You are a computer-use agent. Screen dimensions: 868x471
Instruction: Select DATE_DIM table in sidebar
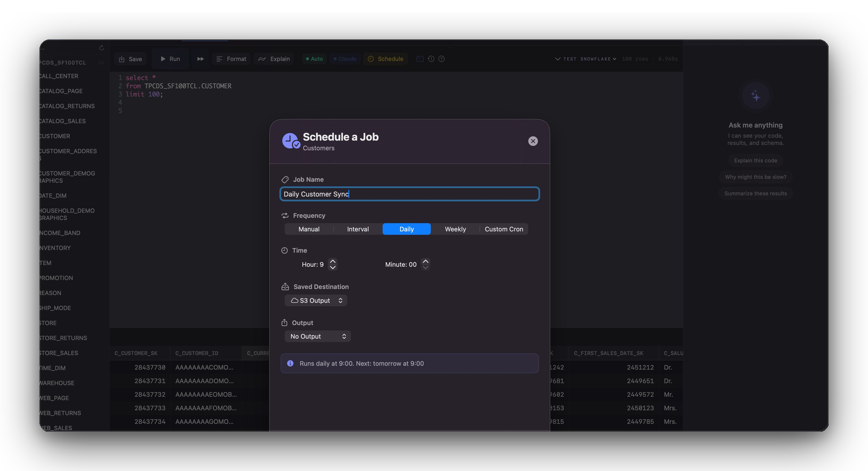[x=53, y=196]
